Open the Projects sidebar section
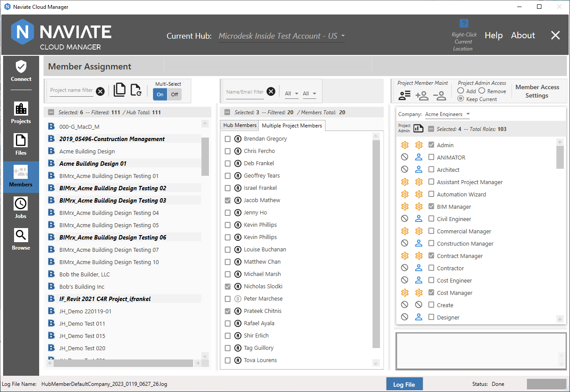 (21, 113)
